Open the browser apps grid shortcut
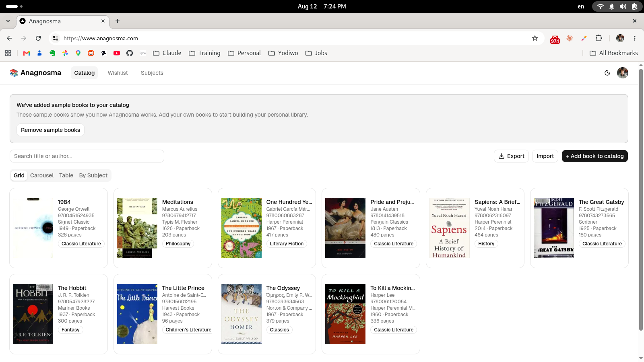 pyautogui.click(x=8, y=53)
